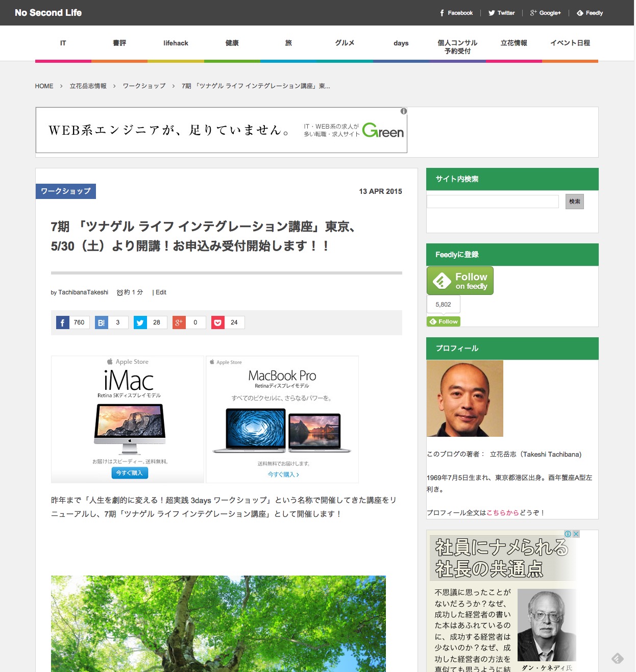Click the Hatena Bookmark share icon
Image resolution: width=636 pixels, height=672 pixels.
[102, 322]
